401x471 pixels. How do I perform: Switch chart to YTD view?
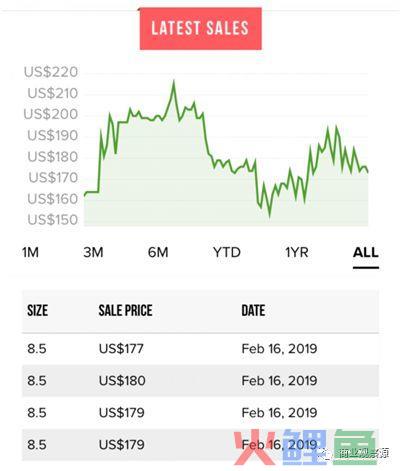[227, 252]
